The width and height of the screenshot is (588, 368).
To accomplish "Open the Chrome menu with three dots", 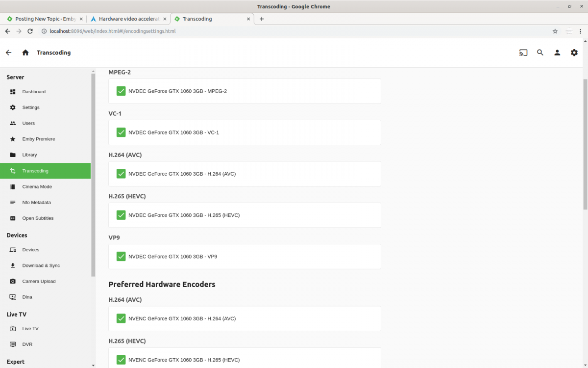I will (580, 31).
